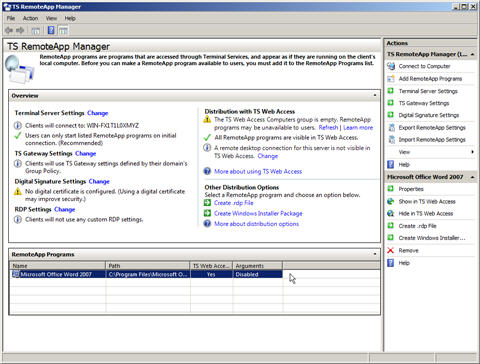Screen dimensions: 480x364
Task: Click the Arguments column header
Action: 258,266
